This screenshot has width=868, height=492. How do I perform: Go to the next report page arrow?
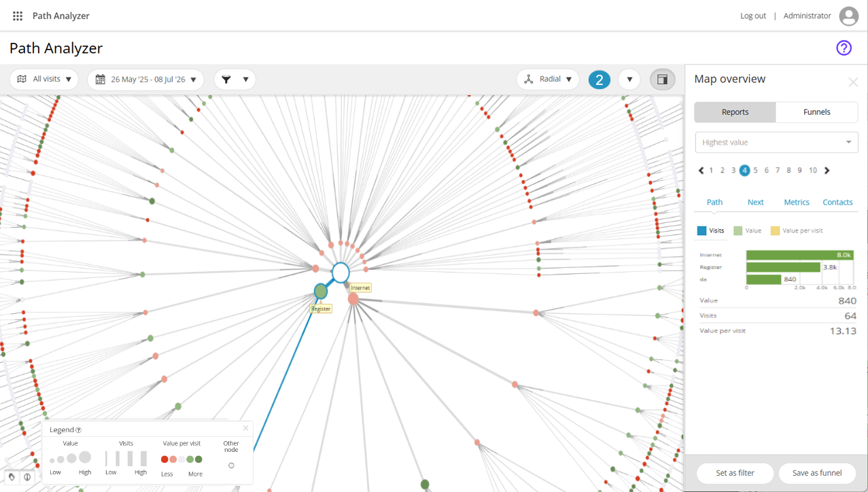[x=827, y=171]
